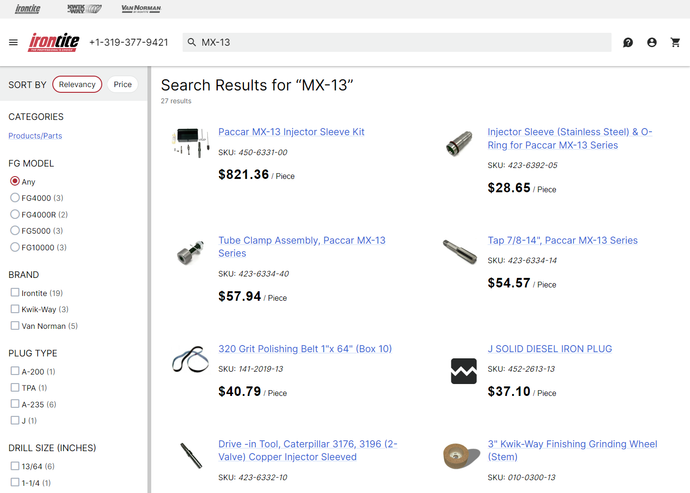Click the '27 results' count text
The height and width of the screenshot is (493, 690).
click(176, 101)
